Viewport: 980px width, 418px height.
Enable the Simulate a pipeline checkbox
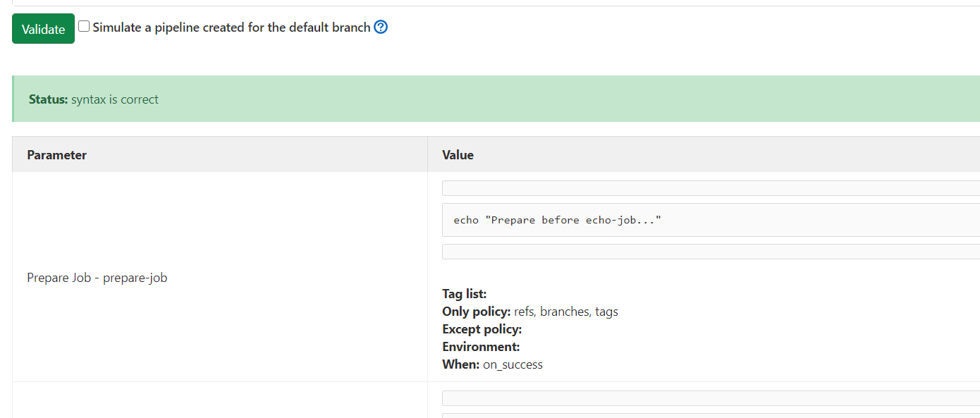point(84,27)
